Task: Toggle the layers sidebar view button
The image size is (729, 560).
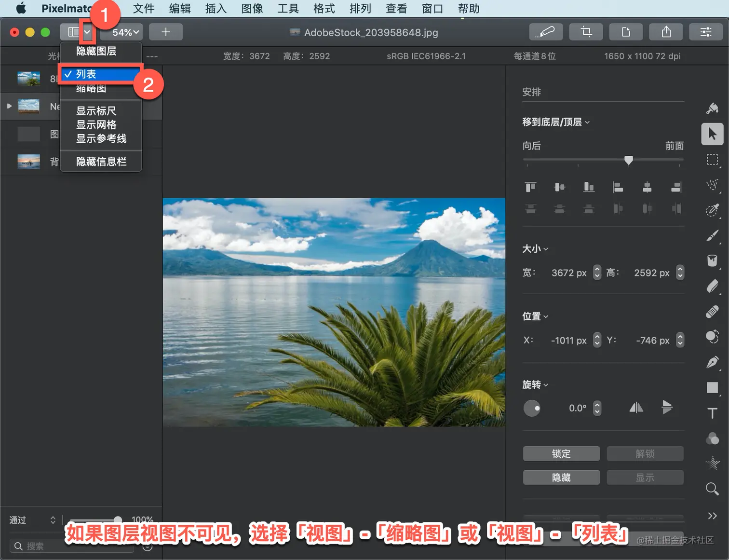Action: 72,32
